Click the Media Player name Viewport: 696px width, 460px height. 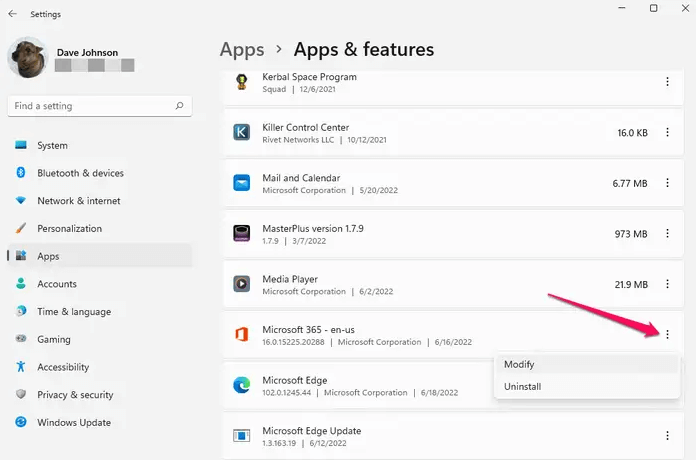[290, 279]
